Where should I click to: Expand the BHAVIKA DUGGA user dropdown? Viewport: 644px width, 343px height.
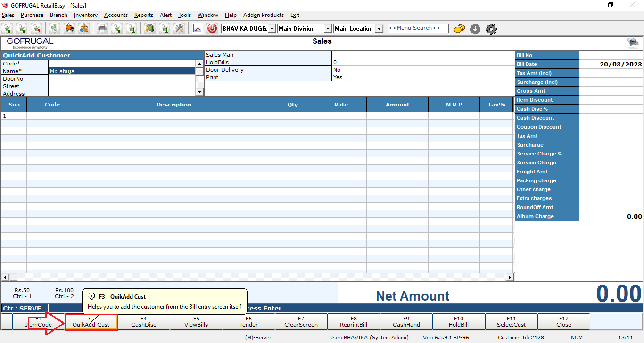[272, 29]
